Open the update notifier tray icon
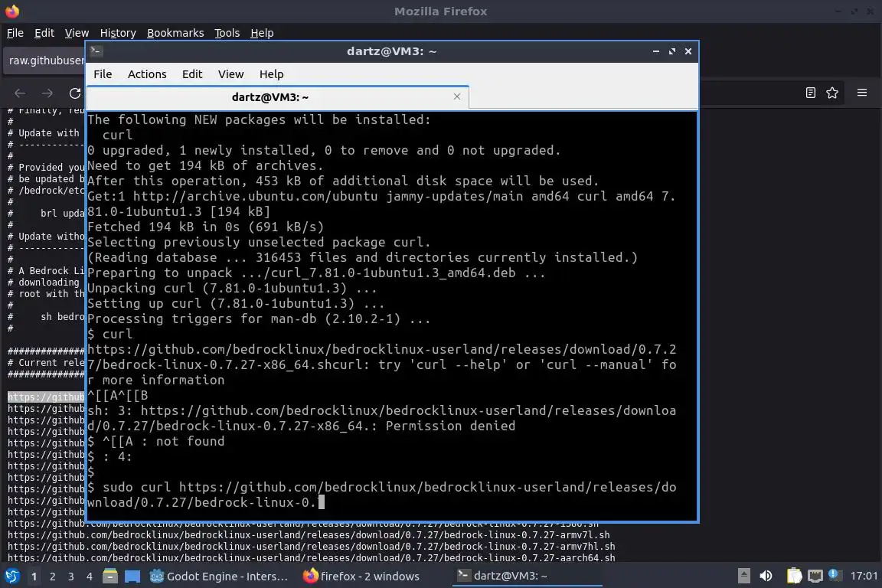The width and height of the screenshot is (882, 588). pos(835,575)
